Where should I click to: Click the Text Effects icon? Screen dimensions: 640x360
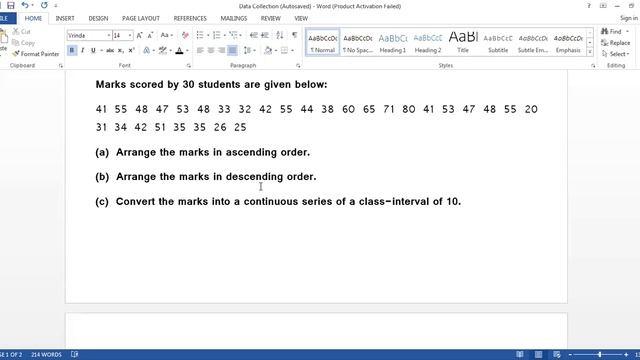coord(147,50)
